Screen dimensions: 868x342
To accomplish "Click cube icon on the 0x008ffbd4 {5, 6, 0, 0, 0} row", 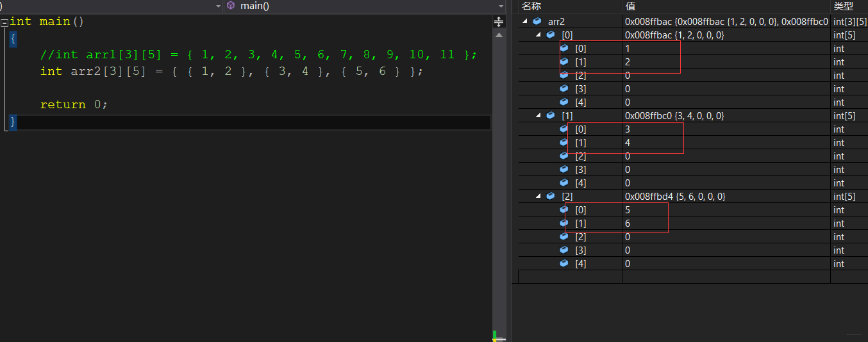I will click(551, 196).
